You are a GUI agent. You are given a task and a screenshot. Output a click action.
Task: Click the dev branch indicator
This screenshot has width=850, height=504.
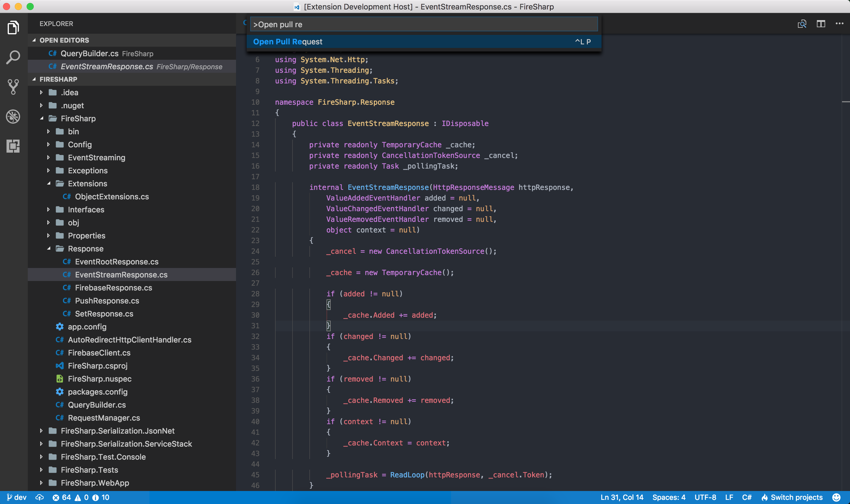[x=17, y=497]
